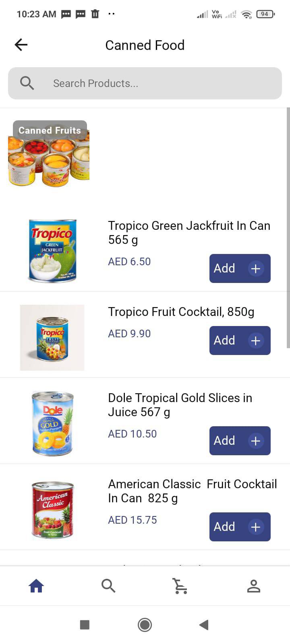Open Search tab in bottom navigation
The height and width of the screenshot is (644, 290).
pyautogui.click(x=108, y=586)
